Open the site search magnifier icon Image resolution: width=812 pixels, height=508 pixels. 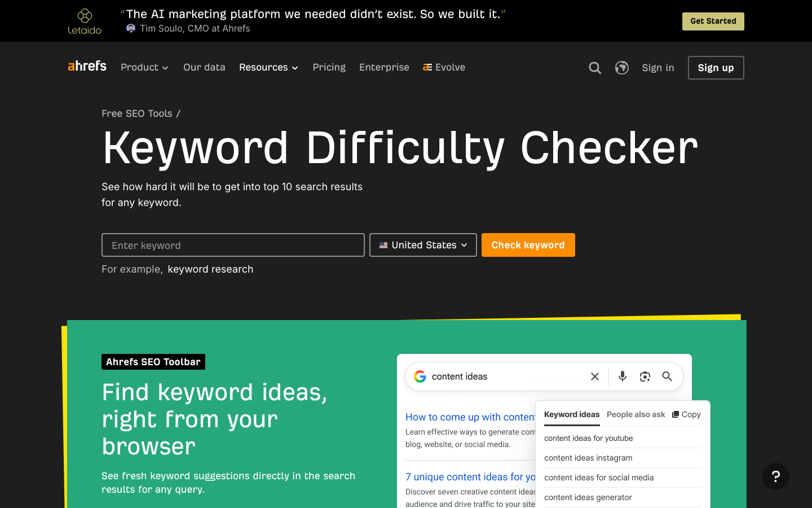[x=595, y=68]
